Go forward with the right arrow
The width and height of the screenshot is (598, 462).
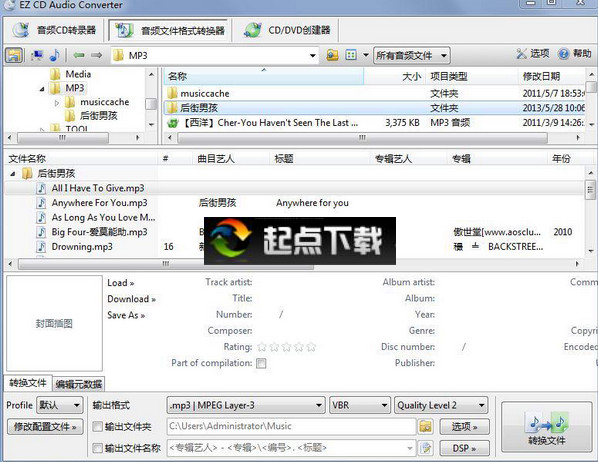(x=96, y=55)
